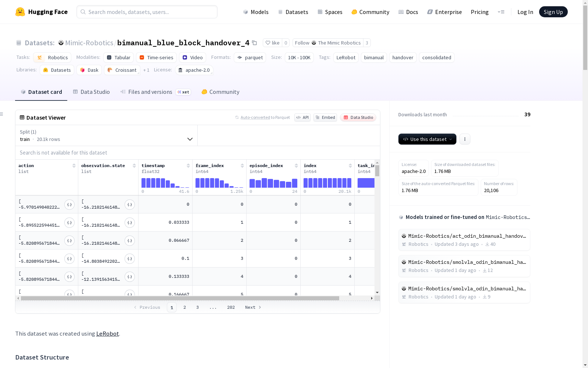Image resolution: width=588 pixels, height=368 pixels.
Task: Go to Models in the top navigation
Action: tap(256, 12)
